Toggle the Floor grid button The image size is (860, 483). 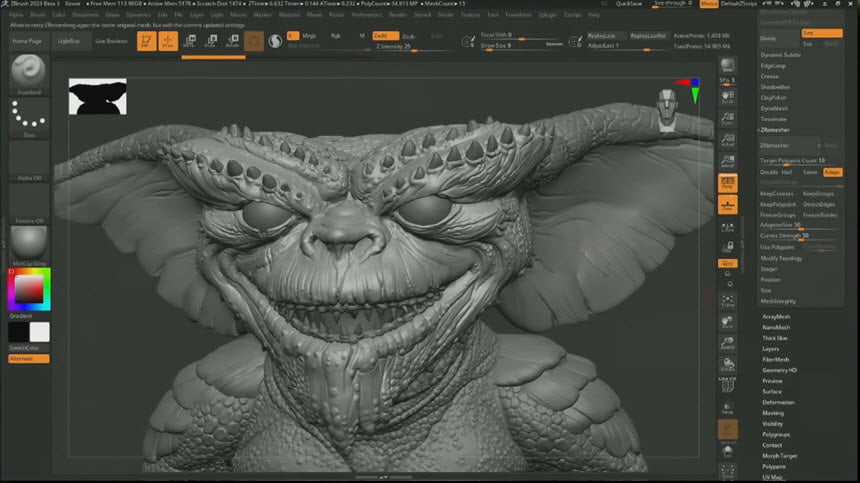coord(727,204)
